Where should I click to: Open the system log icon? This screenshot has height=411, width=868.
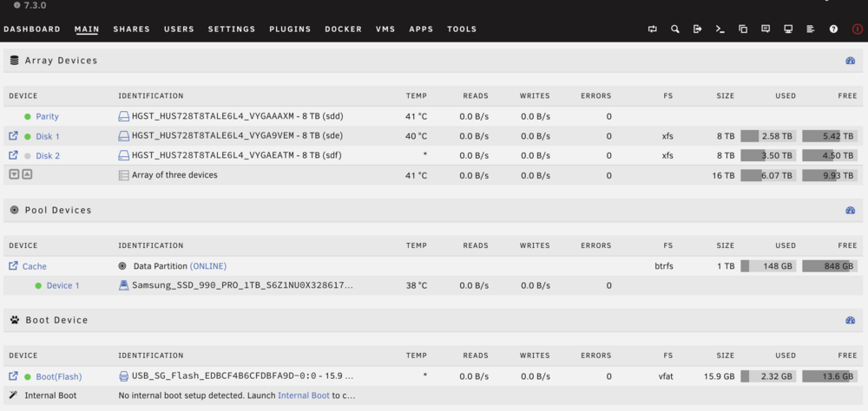tap(811, 29)
